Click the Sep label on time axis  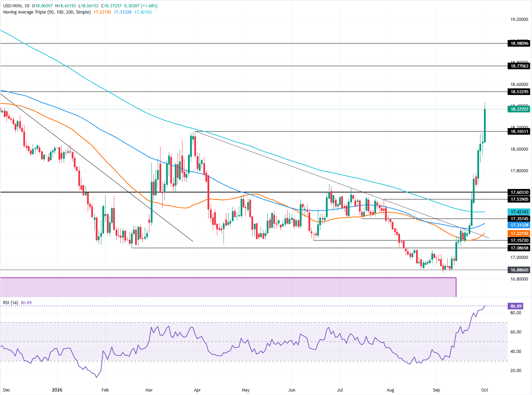coord(436,390)
